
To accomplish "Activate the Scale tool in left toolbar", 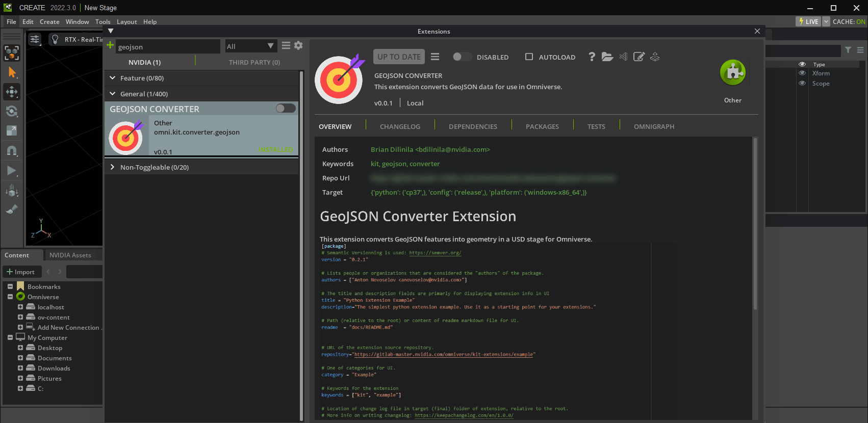I will (x=12, y=130).
